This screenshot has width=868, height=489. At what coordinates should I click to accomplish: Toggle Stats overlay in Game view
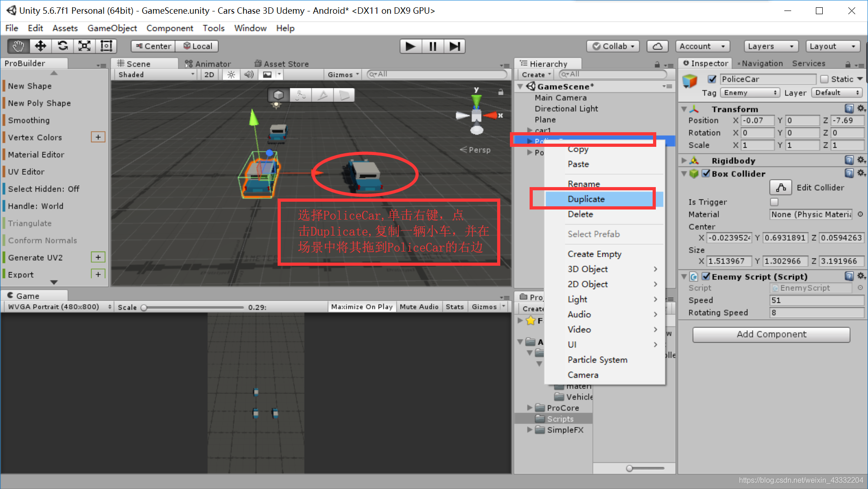[x=455, y=306]
